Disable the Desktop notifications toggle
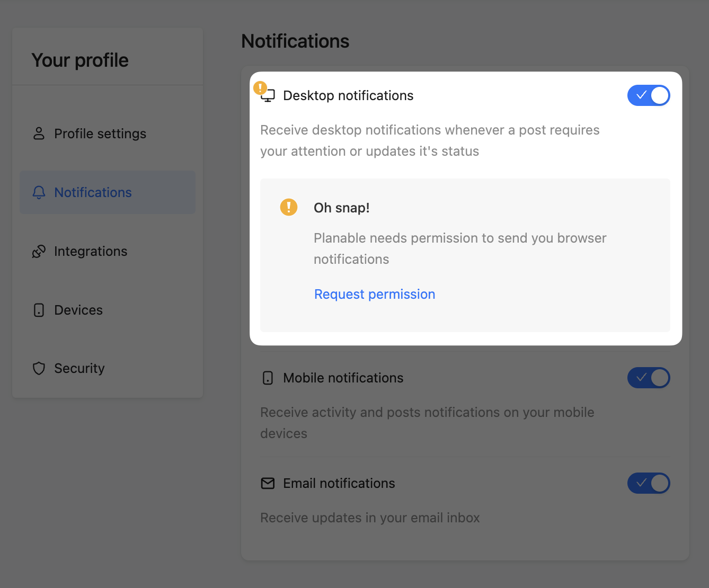 point(649,95)
